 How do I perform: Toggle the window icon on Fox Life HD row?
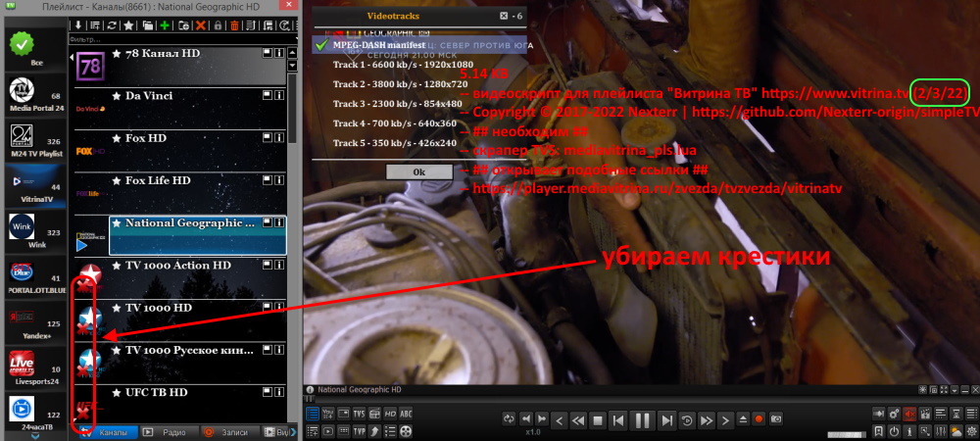tap(267, 180)
